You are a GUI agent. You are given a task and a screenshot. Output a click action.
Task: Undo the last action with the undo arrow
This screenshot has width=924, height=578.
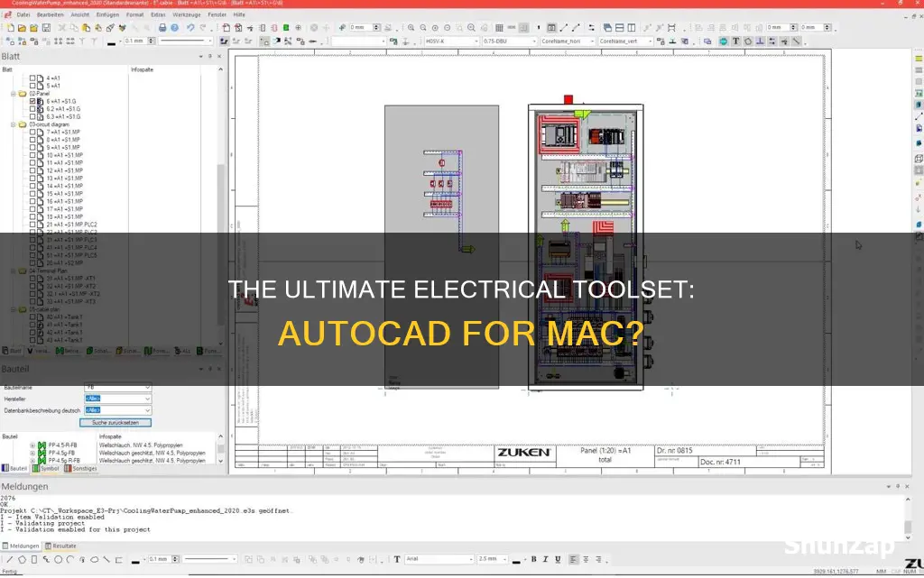point(190,28)
